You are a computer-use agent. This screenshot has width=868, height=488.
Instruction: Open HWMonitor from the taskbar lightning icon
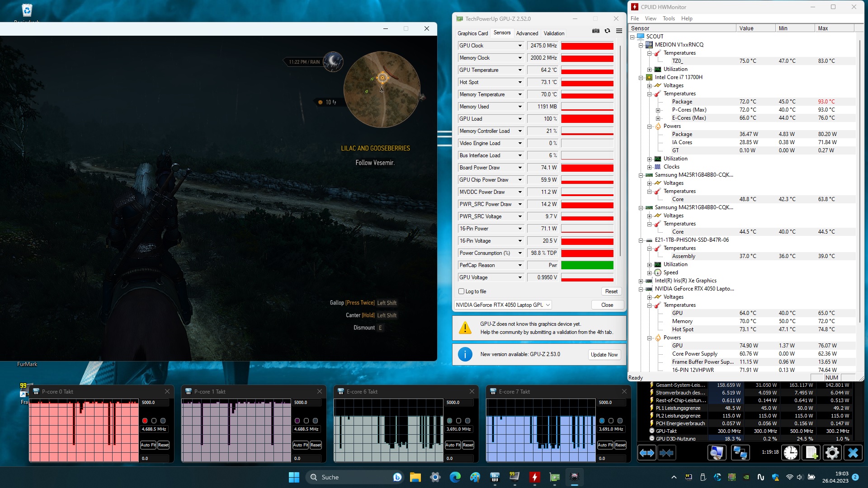coord(535,477)
